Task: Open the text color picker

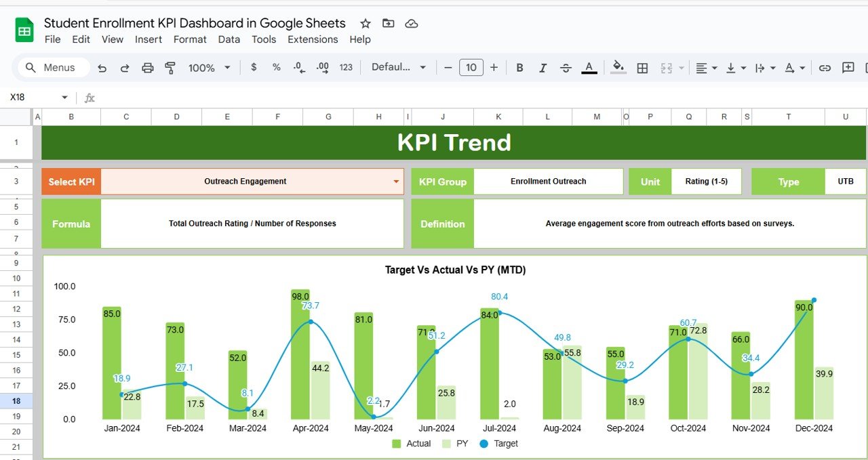Action: click(x=589, y=67)
